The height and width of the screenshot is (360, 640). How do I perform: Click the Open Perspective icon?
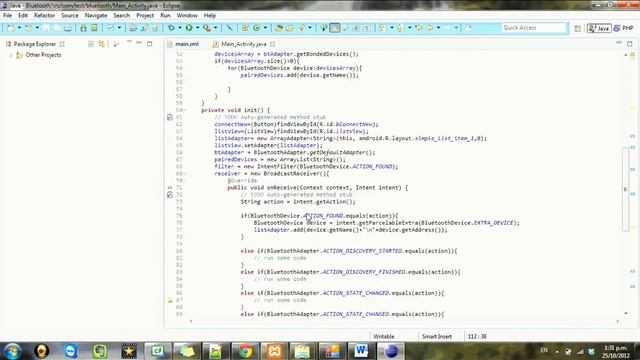(x=577, y=28)
